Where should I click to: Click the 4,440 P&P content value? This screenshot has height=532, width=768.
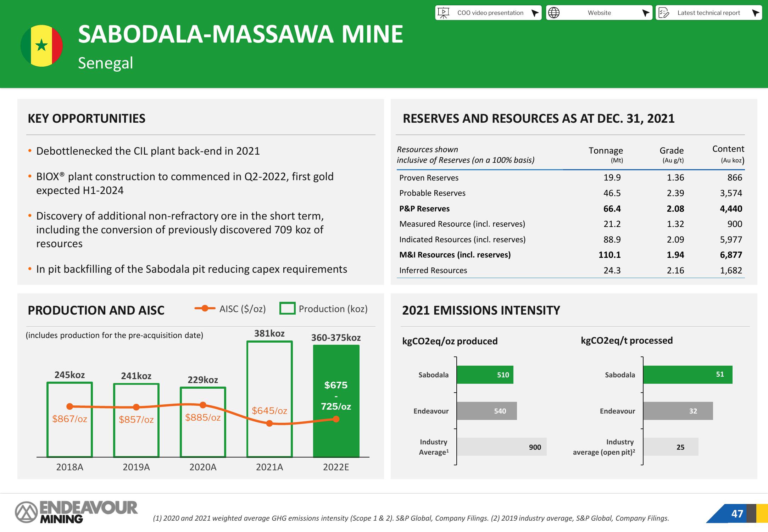click(x=731, y=209)
